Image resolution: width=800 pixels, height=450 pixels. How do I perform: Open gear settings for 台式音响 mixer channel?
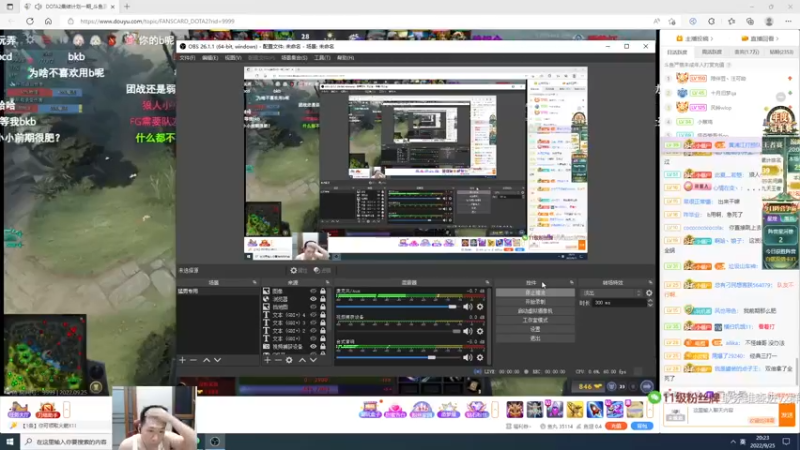pos(480,358)
